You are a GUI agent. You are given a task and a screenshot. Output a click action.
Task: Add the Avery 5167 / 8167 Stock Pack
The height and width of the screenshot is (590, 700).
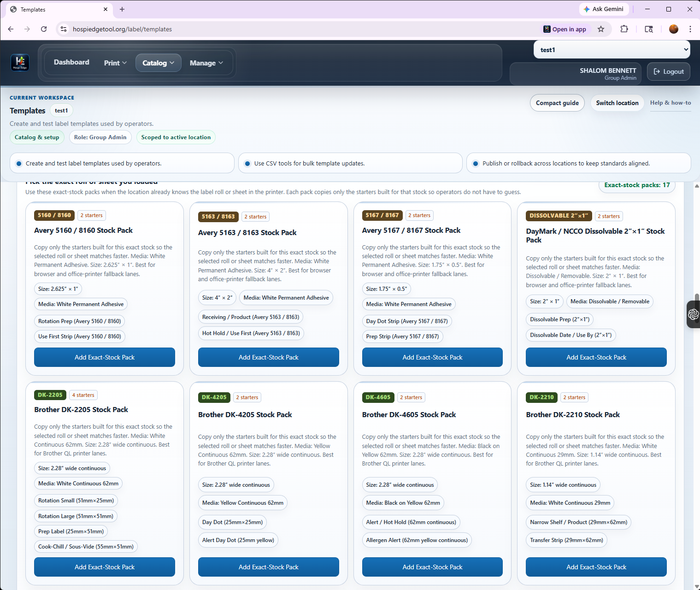pyautogui.click(x=432, y=357)
